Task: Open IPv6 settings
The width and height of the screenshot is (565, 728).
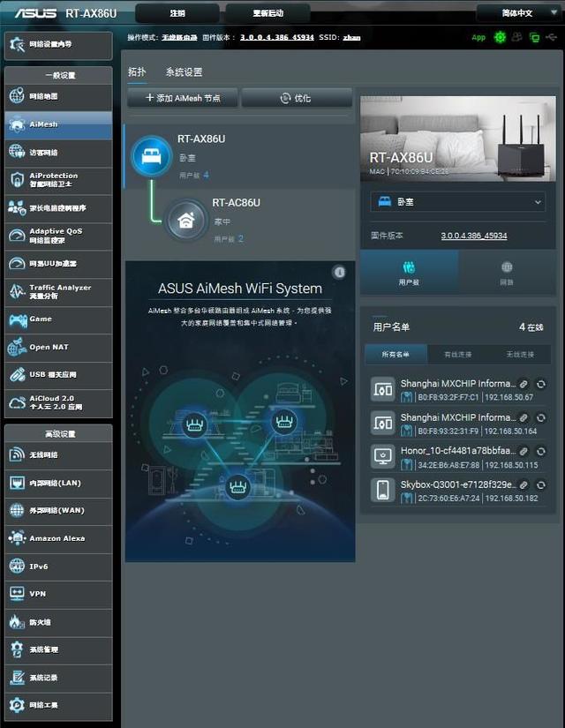Action: [58, 567]
